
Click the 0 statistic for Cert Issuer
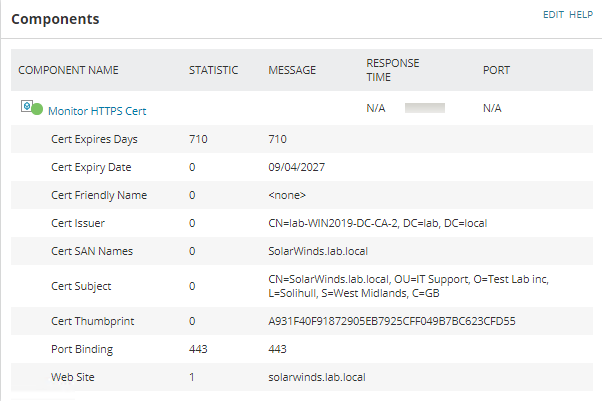coord(192,223)
